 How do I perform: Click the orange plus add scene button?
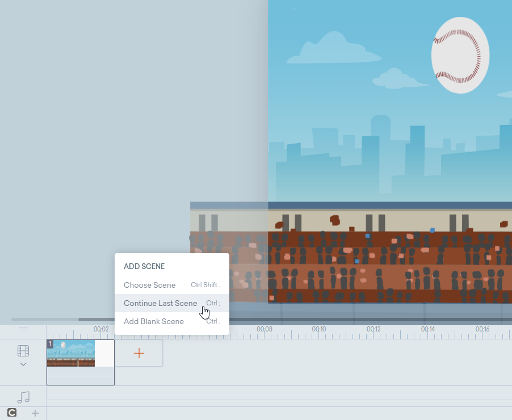[139, 353]
